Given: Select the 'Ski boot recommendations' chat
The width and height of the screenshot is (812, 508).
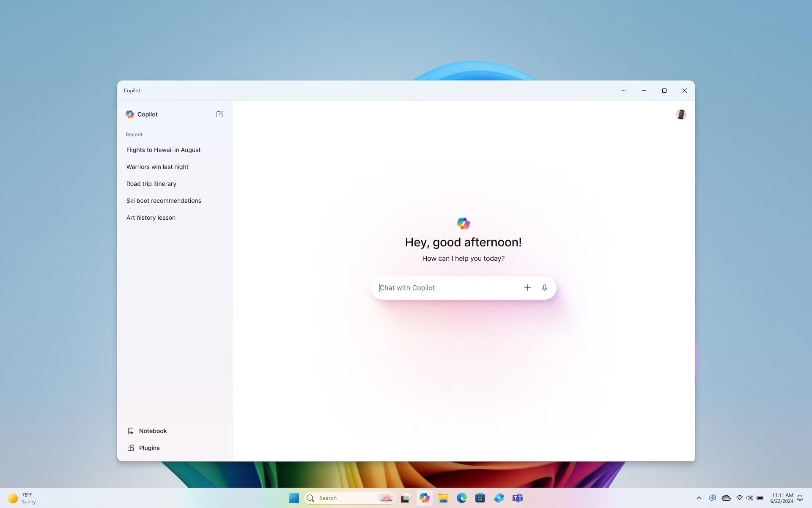Looking at the screenshot, I should click(164, 201).
